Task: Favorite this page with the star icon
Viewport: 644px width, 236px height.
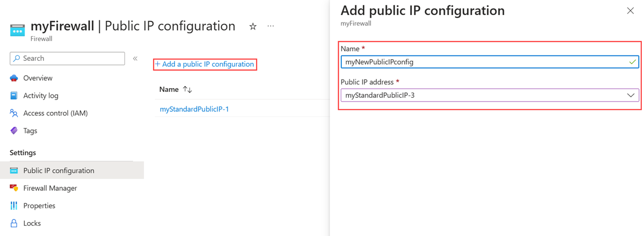Action: click(253, 26)
